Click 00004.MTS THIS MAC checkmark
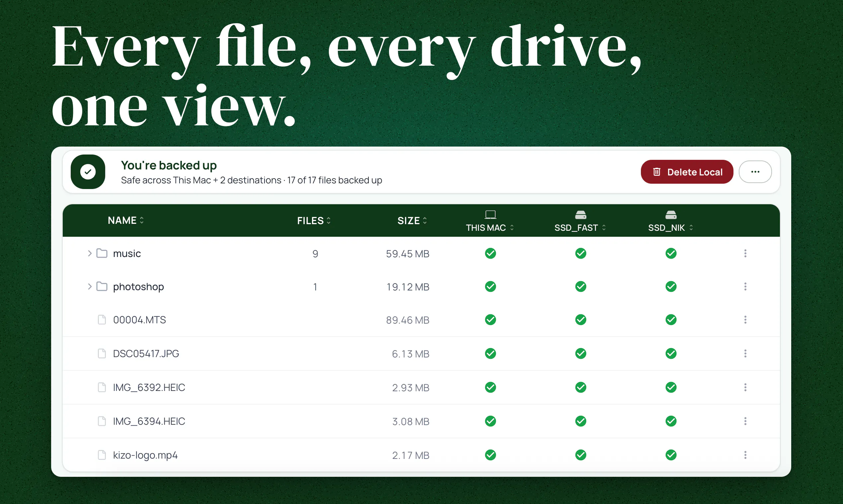This screenshot has width=843, height=504. [x=490, y=320]
